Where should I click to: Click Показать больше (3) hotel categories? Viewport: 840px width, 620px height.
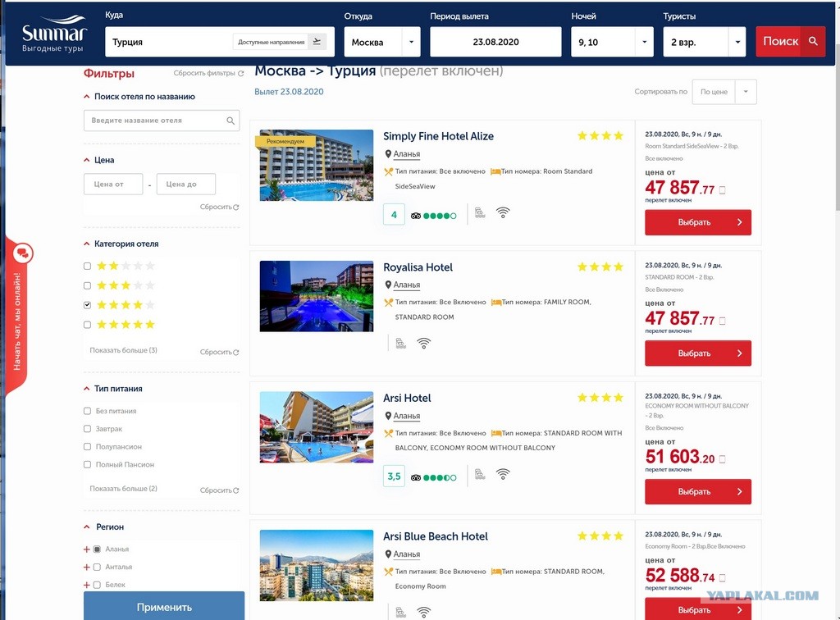pos(123,350)
